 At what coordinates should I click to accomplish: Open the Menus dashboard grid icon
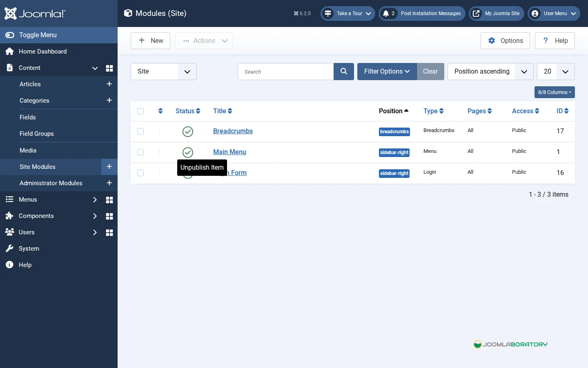pos(109,200)
